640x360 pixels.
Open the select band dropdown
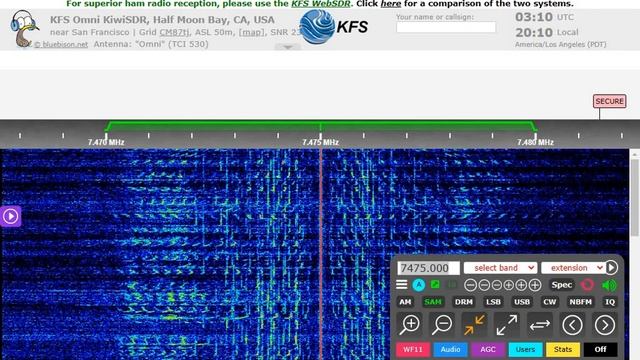500,268
